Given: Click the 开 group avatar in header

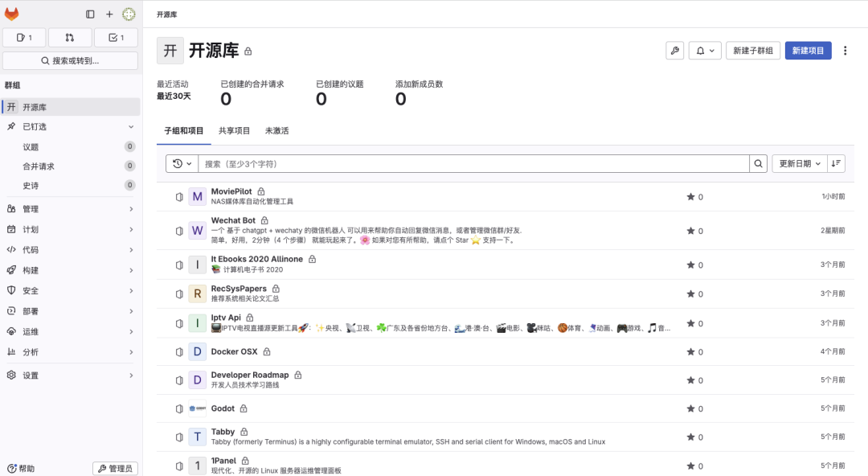Looking at the screenshot, I should 170,51.
